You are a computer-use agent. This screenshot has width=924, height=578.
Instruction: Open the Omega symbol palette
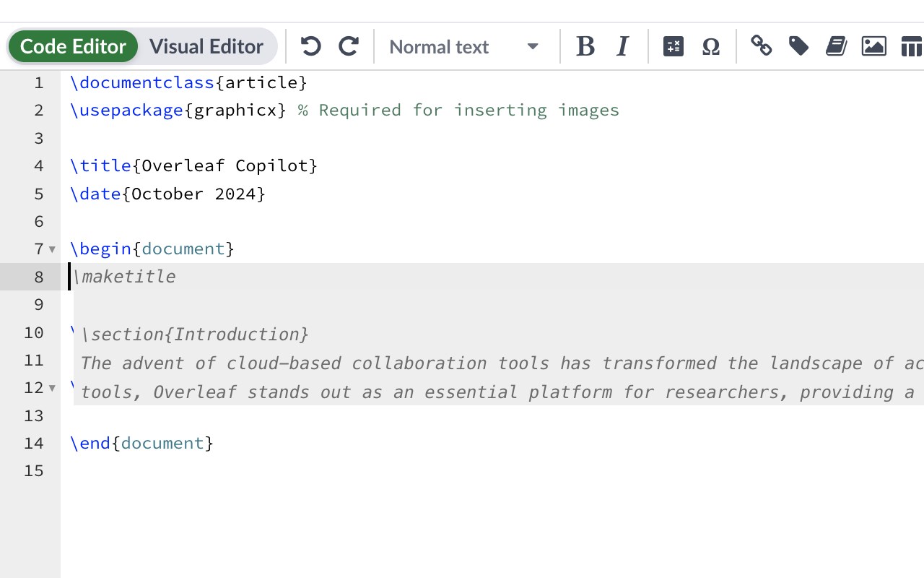click(711, 47)
